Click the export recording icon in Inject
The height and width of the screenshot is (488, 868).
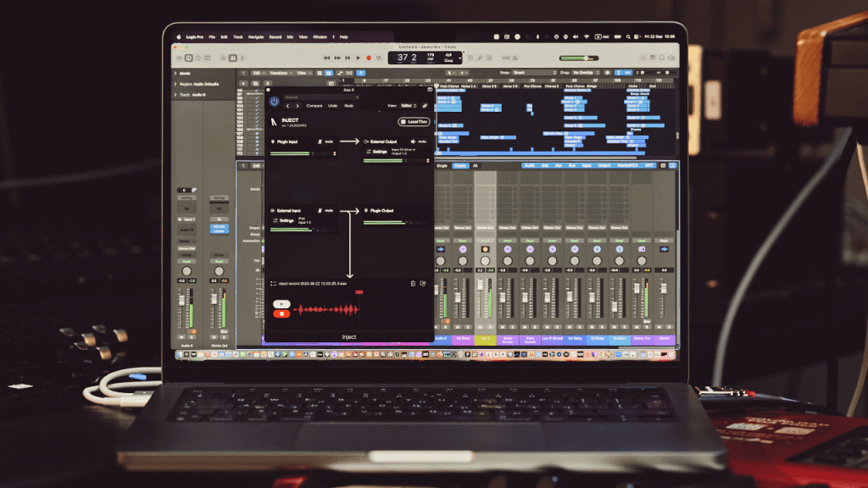pyautogui.click(x=423, y=284)
